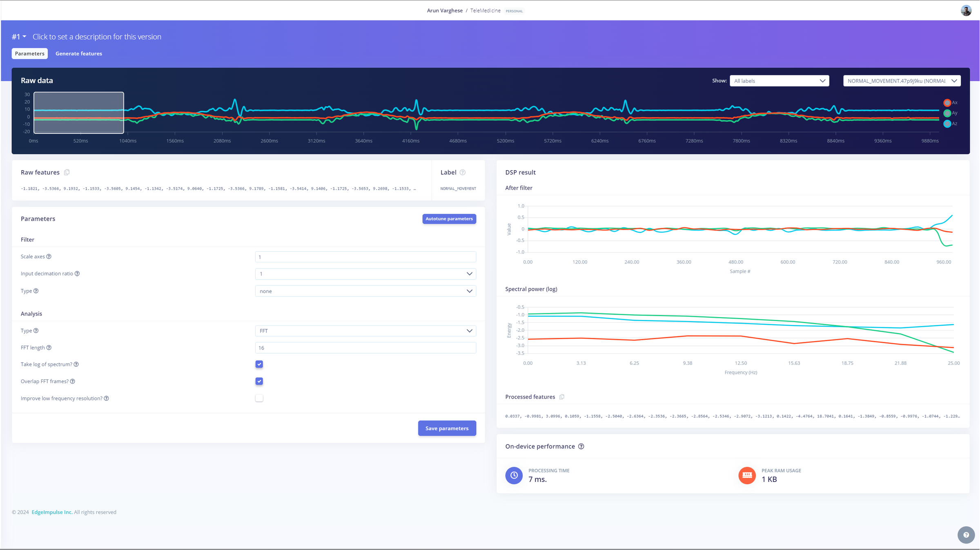Open the help bubble in bottom corner
This screenshot has width=980, height=550.
(x=966, y=535)
